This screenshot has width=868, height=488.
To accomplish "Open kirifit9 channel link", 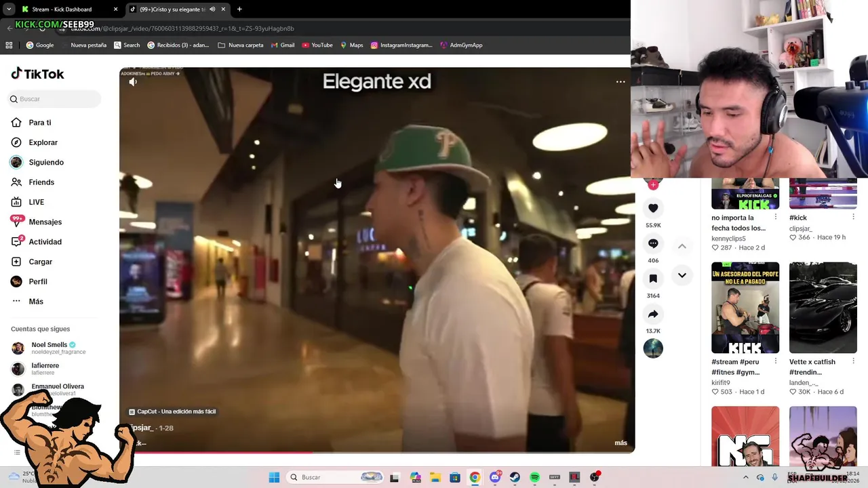I will tap(720, 383).
